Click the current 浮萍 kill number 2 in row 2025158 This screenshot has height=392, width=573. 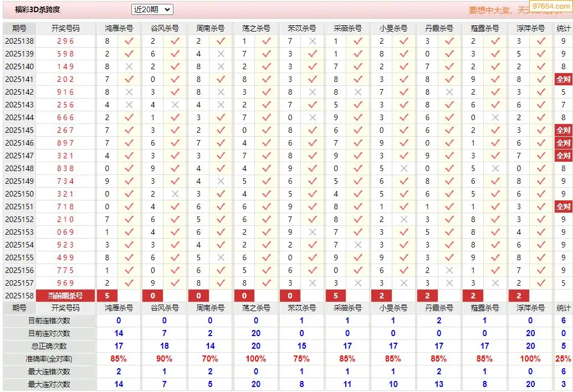[x=519, y=296]
